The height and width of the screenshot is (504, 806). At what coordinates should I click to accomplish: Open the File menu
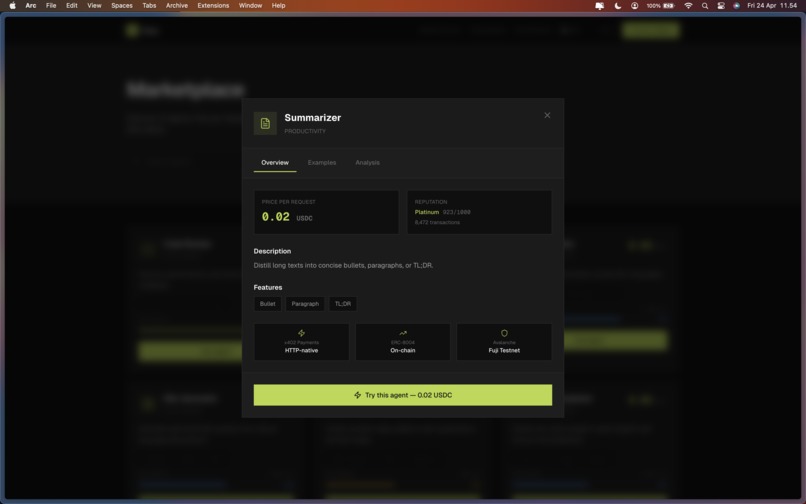click(x=51, y=6)
